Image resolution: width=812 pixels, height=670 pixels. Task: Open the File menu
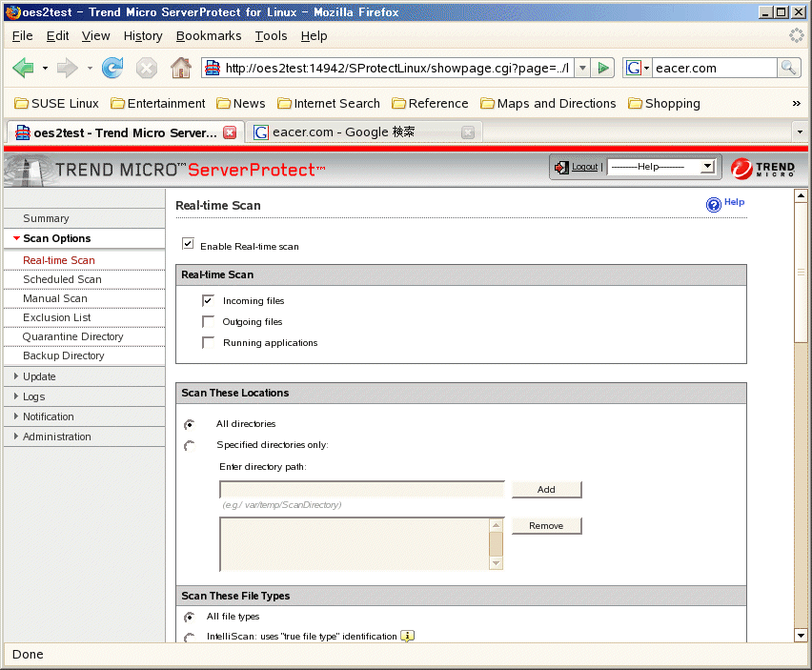22,35
